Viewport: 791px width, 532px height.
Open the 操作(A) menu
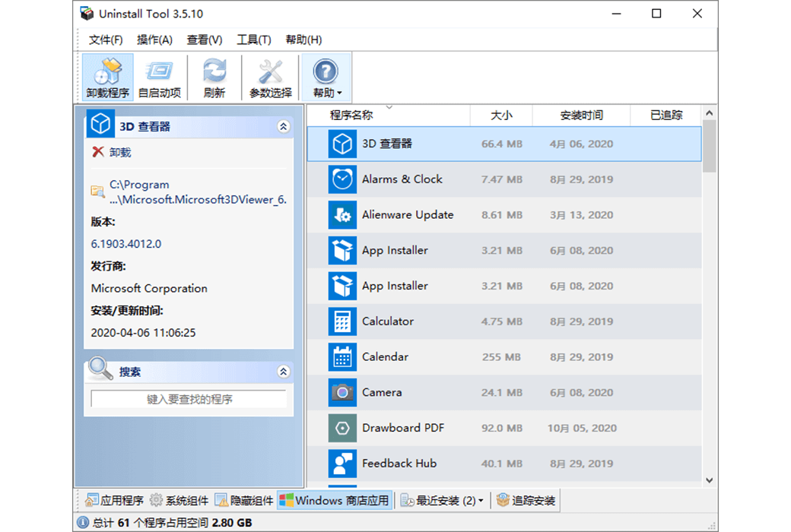pyautogui.click(x=155, y=40)
